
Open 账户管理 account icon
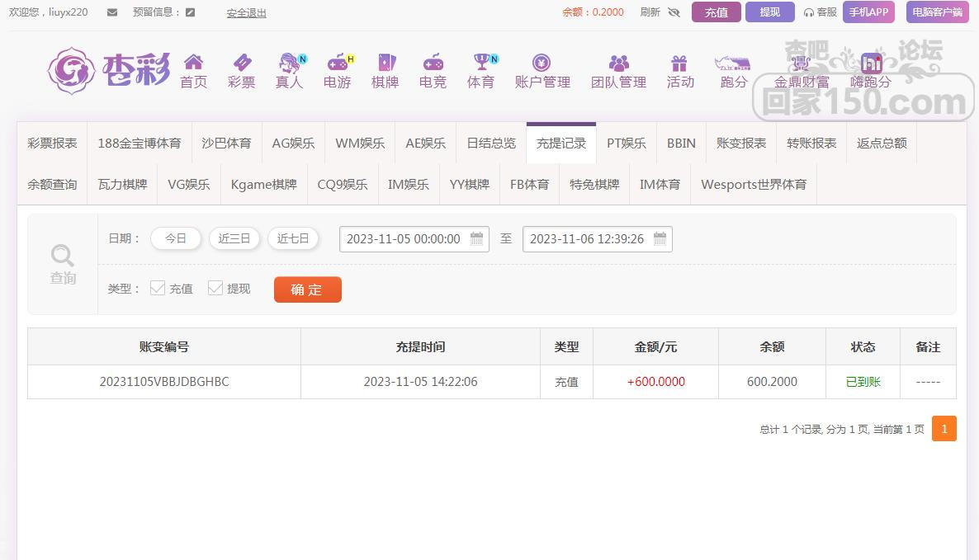pos(542,63)
